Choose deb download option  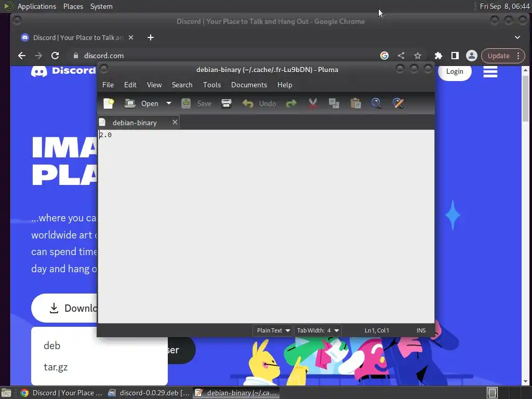pos(52,345)
